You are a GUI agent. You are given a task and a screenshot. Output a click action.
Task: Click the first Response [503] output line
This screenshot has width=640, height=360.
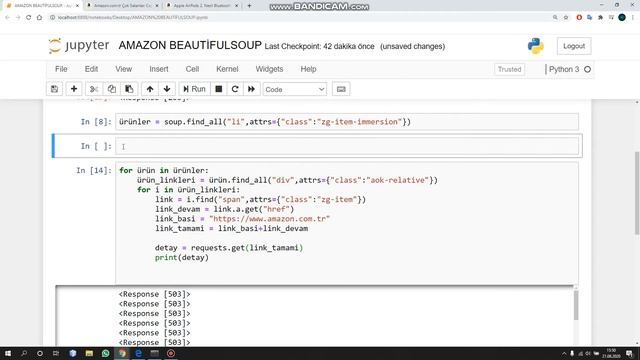coord(155,294)
